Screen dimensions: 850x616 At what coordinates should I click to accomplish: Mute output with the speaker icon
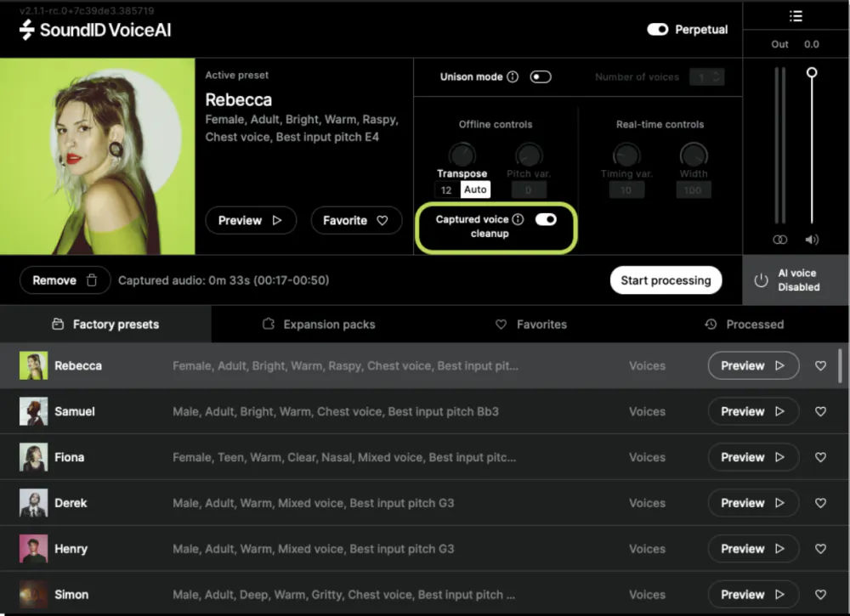click(812, 240)
